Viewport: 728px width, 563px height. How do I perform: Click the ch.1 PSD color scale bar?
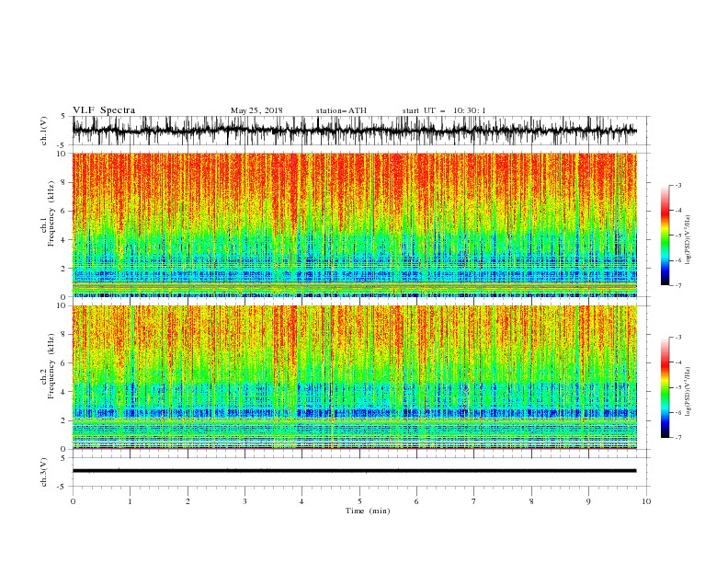tap(665, 236)
